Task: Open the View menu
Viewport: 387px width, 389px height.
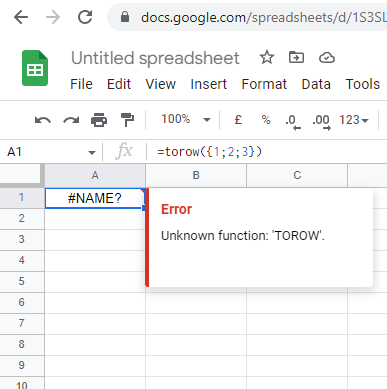Action: click(x=160, y=84)
